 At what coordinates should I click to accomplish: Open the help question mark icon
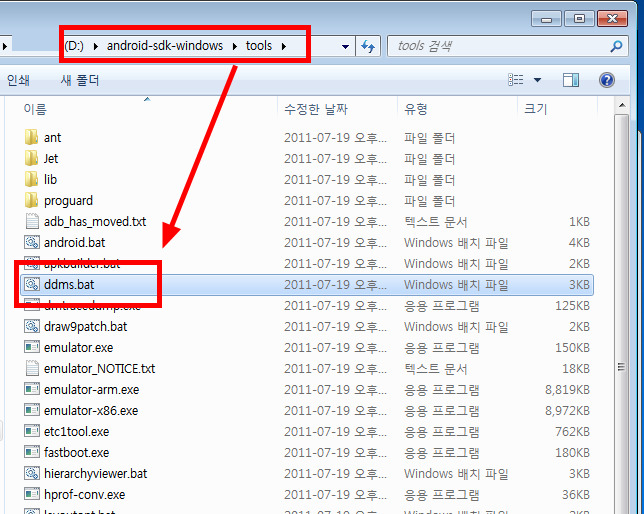pos(607,80)
